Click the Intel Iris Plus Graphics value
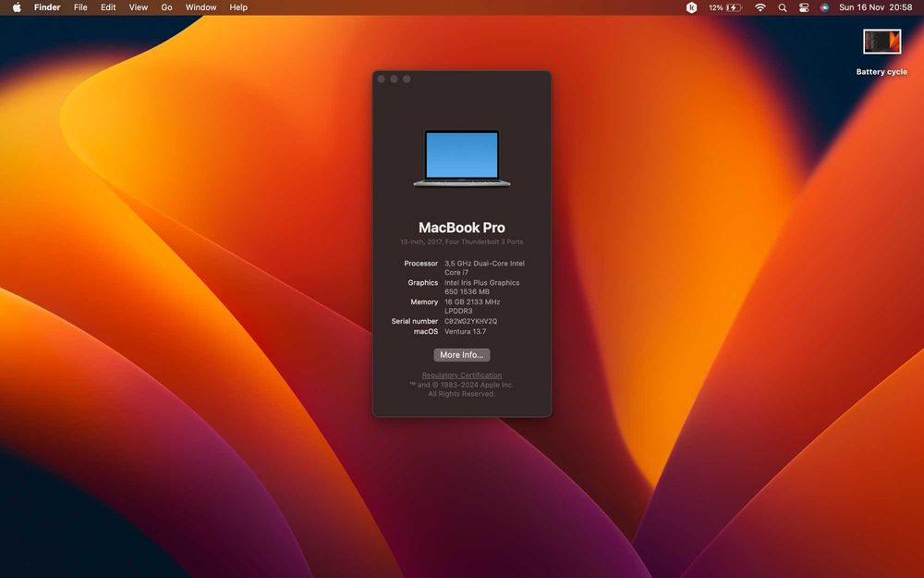Viewport: 924px width, 578px height. [x=482, y=288]
